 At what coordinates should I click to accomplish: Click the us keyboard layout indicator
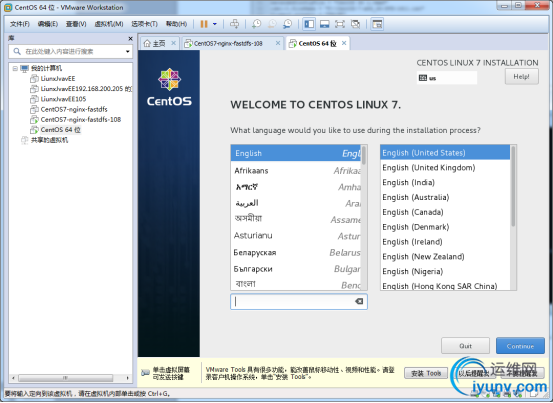click(x=447, y=78)
